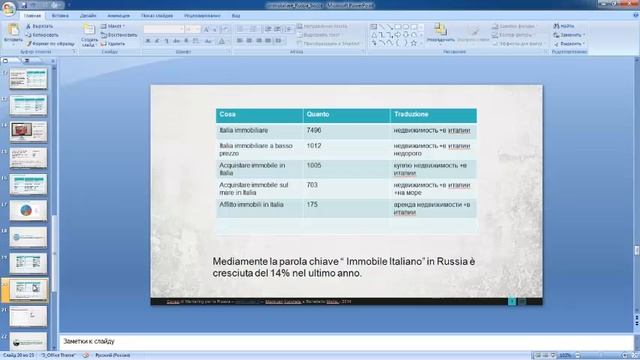This screenshot has height=360, width=640.
Task: Click the Clear Formatting icon
Action: pos(225,29)
